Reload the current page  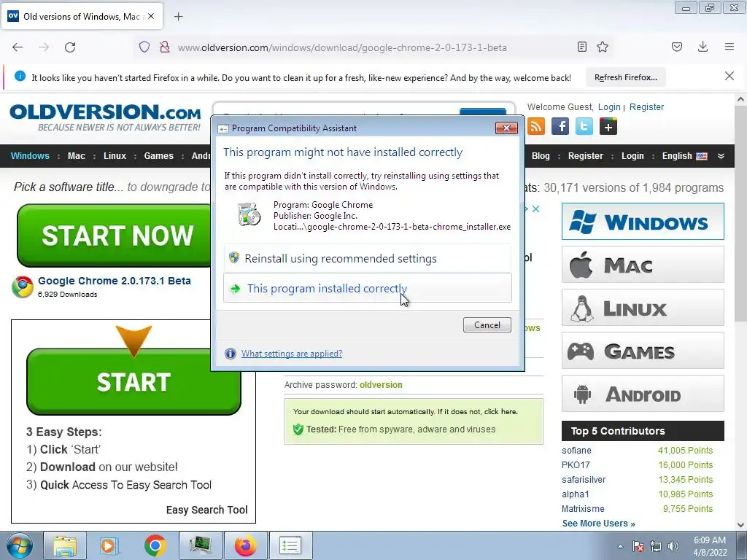70,47
